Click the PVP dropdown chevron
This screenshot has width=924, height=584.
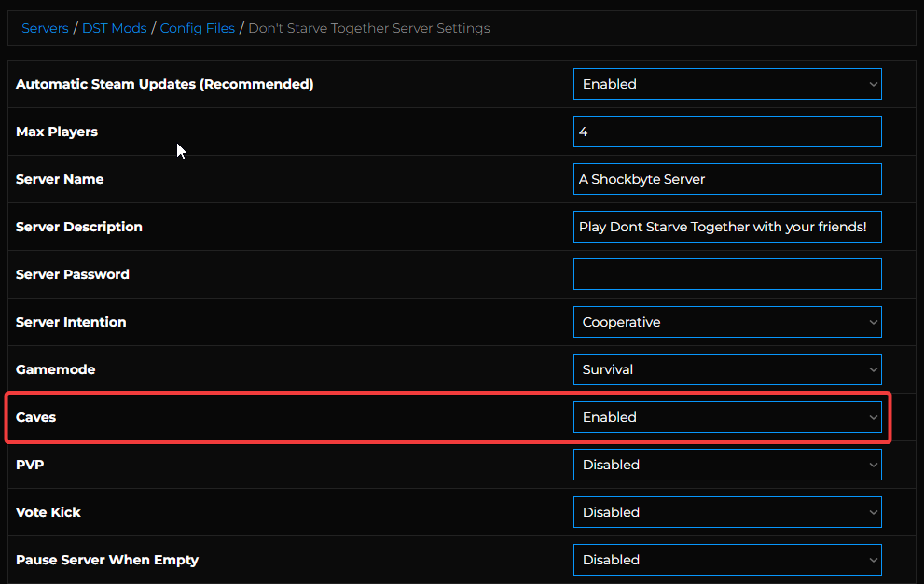tap(873, 465)
